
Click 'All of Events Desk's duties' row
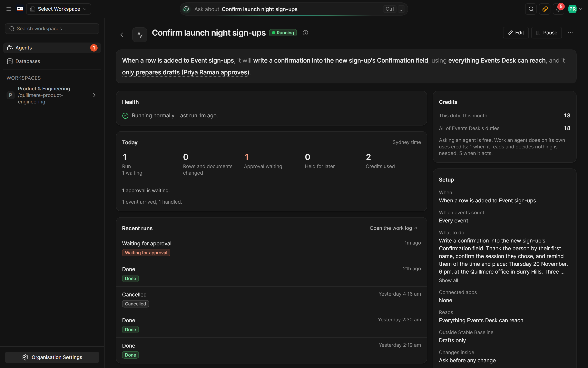(x=504, y=128)
